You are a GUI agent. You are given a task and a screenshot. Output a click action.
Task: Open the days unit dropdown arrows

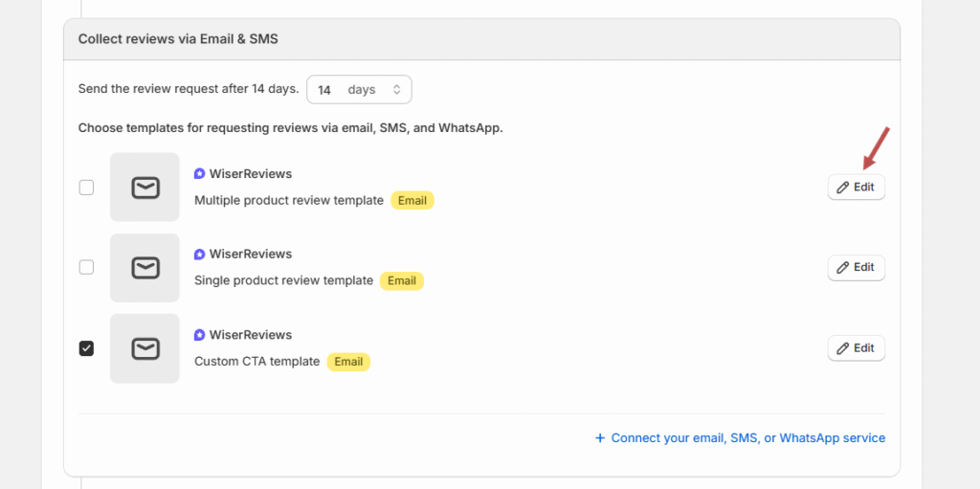[396, 90]
